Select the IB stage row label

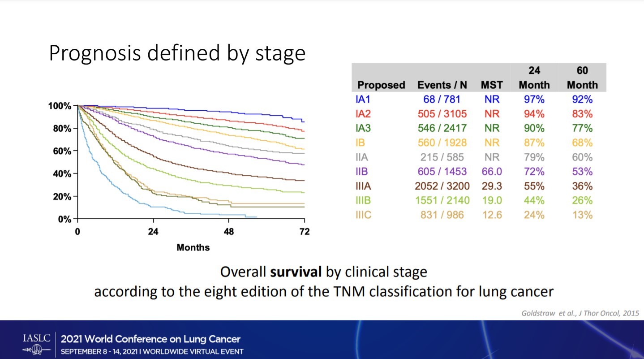tap(361, 143)
